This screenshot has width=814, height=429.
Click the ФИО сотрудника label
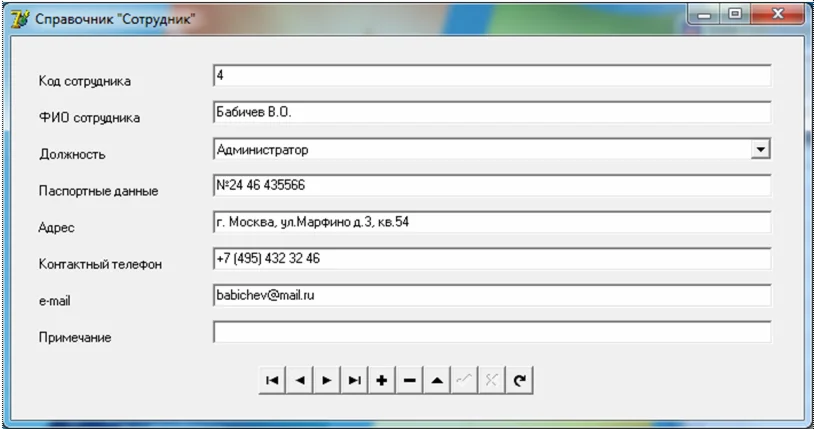pos(89,118)
